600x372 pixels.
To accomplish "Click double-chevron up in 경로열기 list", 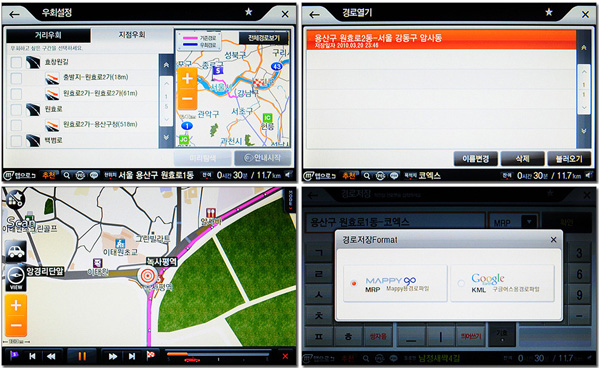I will (x=584, y=48).
